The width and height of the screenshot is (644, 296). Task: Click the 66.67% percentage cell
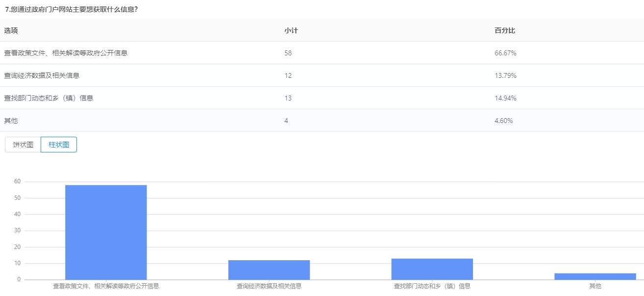505,53
